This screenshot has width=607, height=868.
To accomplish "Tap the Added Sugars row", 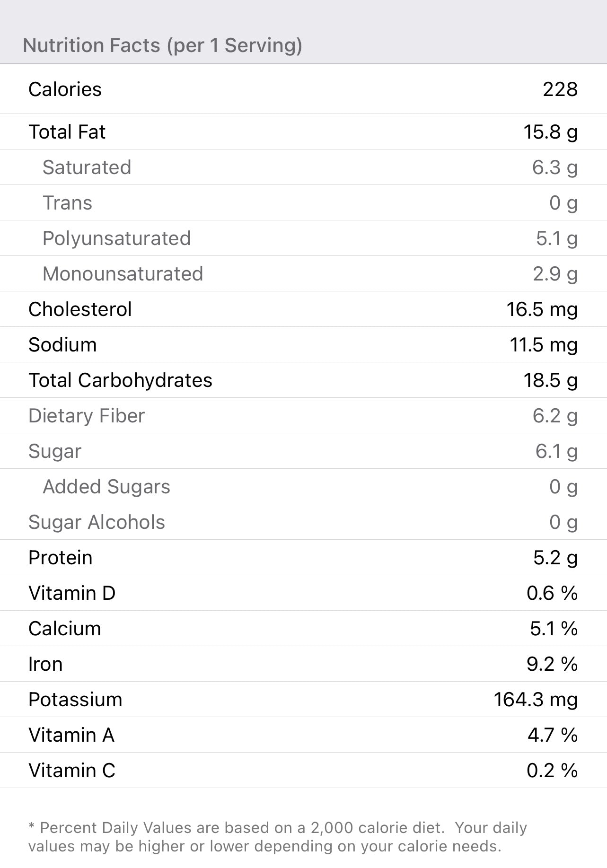I will pyautogui.click(x=303, y=487).
